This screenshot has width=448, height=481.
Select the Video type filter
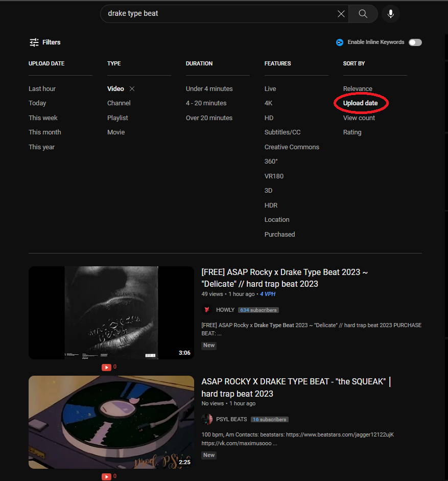coord(115,88)
